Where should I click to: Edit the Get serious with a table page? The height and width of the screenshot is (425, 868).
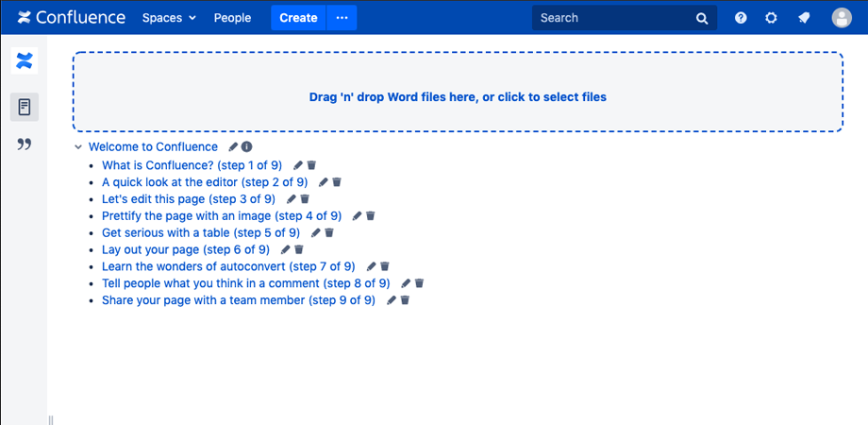316,232
